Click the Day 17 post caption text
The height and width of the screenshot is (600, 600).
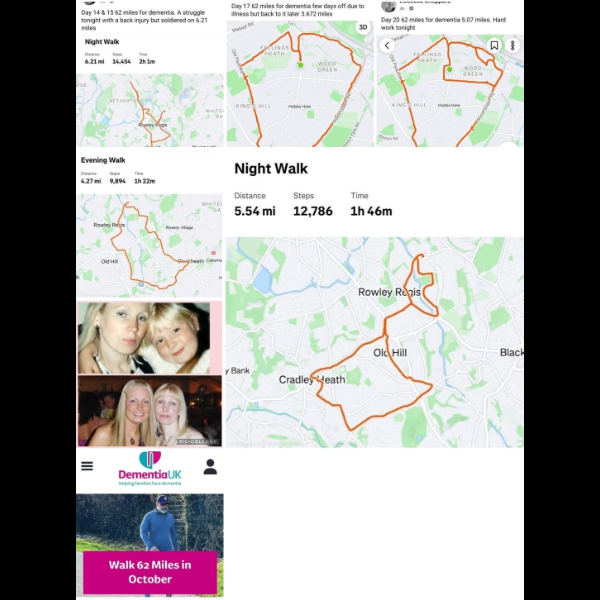[298, 10]
